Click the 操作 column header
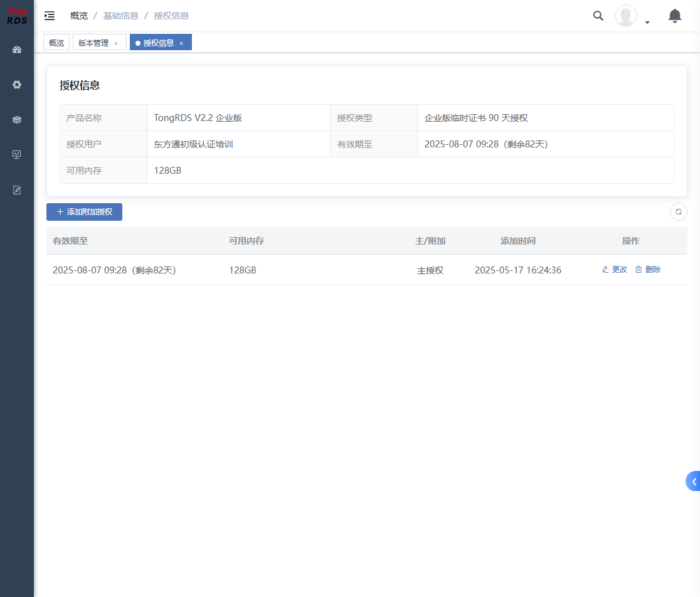The image size is (700, 597). pos(631,241)
